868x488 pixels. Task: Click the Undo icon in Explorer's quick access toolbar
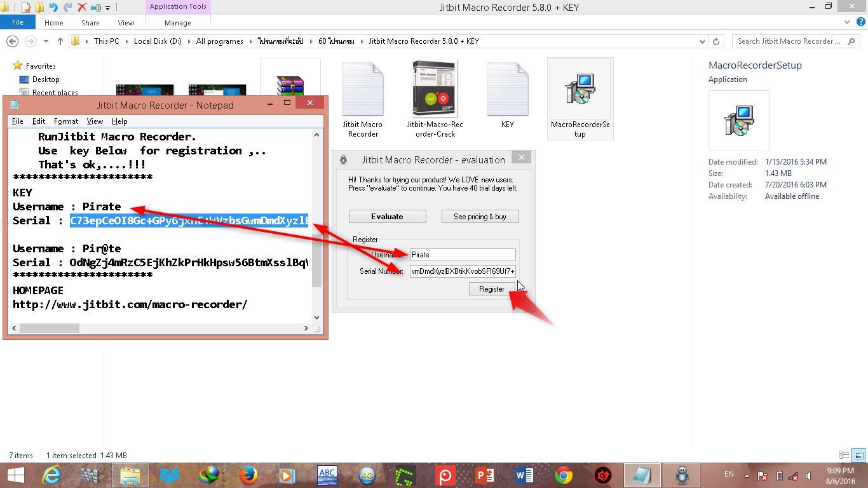[x=53, y=8]
